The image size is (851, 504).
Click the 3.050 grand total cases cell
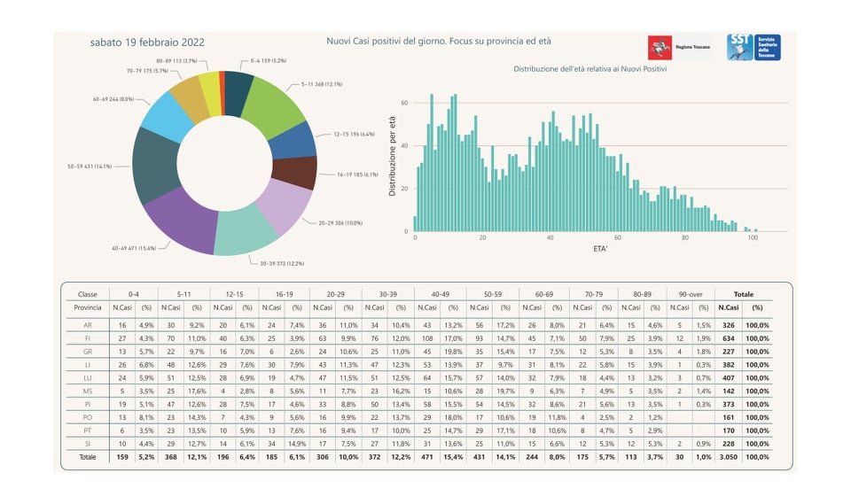pos(729,457)
